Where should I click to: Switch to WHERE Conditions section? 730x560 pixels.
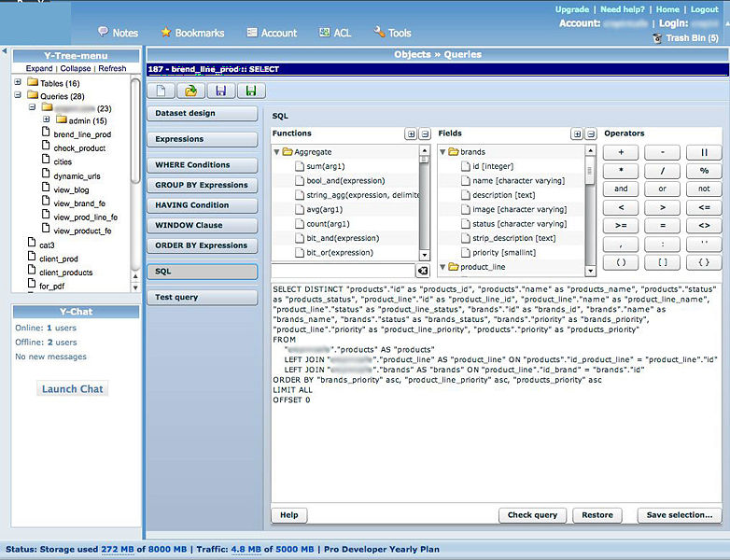[202, 165]
